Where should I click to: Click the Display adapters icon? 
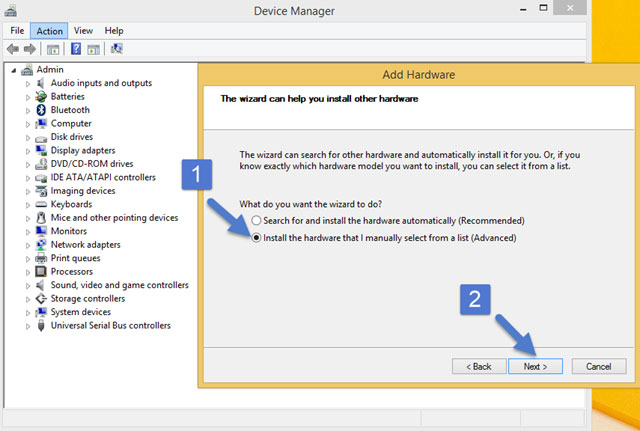[x=41, y=150]
